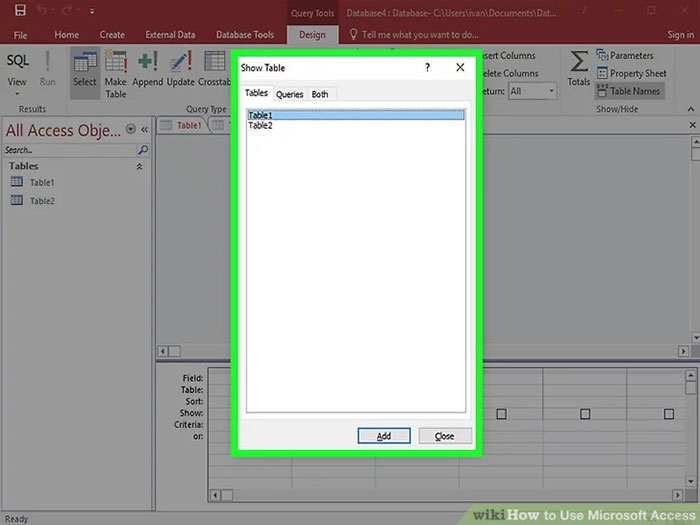Click the search magnifier in navigation pane

click(x=143, y=150)
